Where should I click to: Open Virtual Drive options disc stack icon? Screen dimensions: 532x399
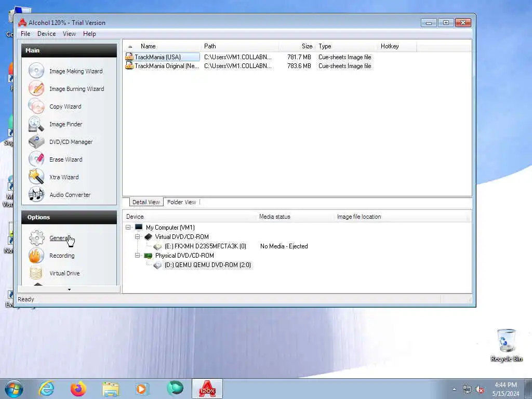(x=36, y=273)
